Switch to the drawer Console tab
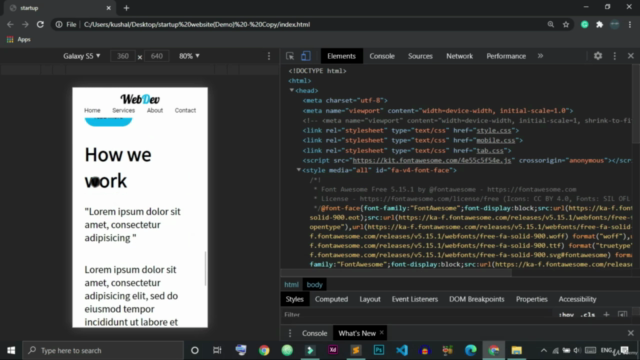This screenshot has width=640, height=360. pyautogui.click(x=314, y=333)
